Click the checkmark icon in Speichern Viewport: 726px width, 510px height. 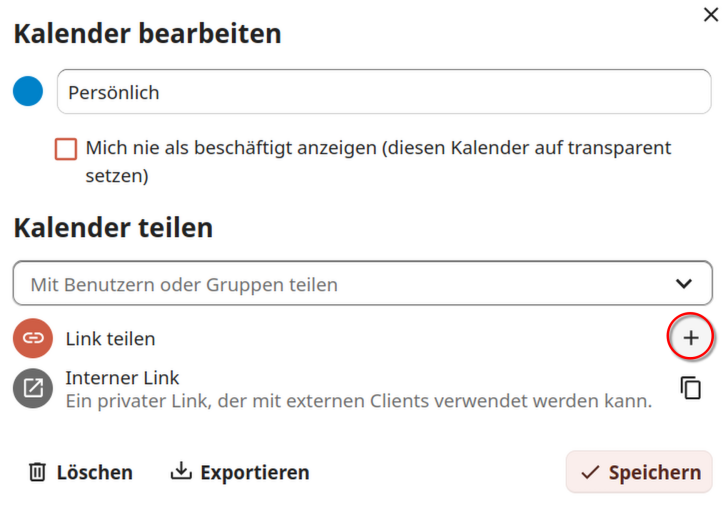590,472
